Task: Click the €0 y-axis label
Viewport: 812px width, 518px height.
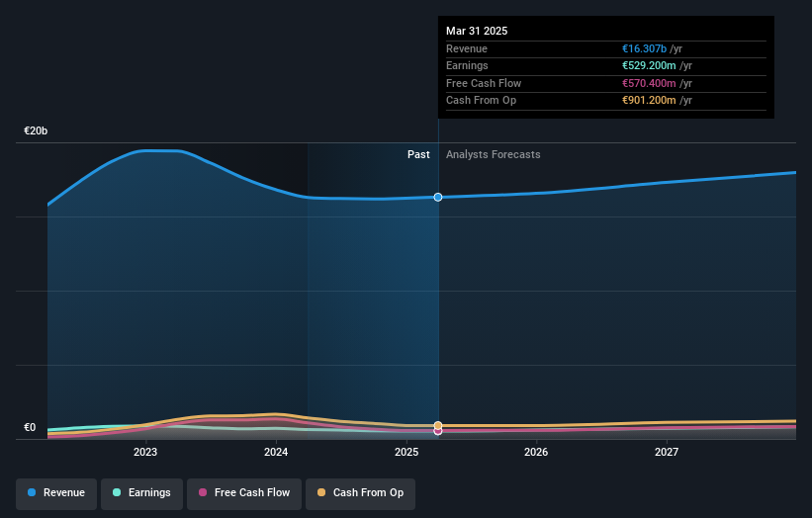Action: coord(30,427)
